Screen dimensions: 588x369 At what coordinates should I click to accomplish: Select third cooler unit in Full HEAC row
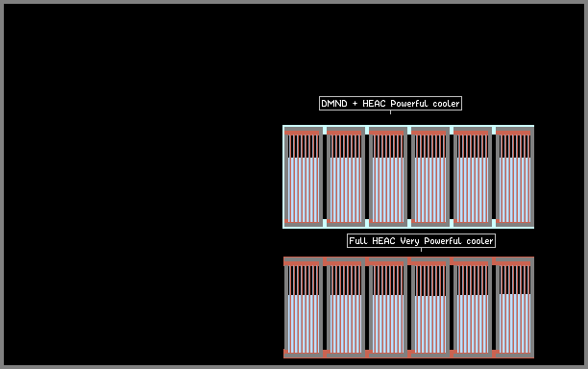coord(388,307)
